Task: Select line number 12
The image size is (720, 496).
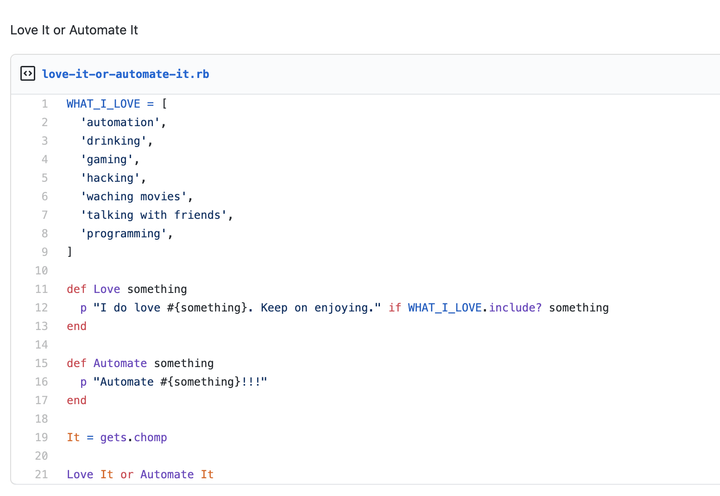Action: click(41, 308)
